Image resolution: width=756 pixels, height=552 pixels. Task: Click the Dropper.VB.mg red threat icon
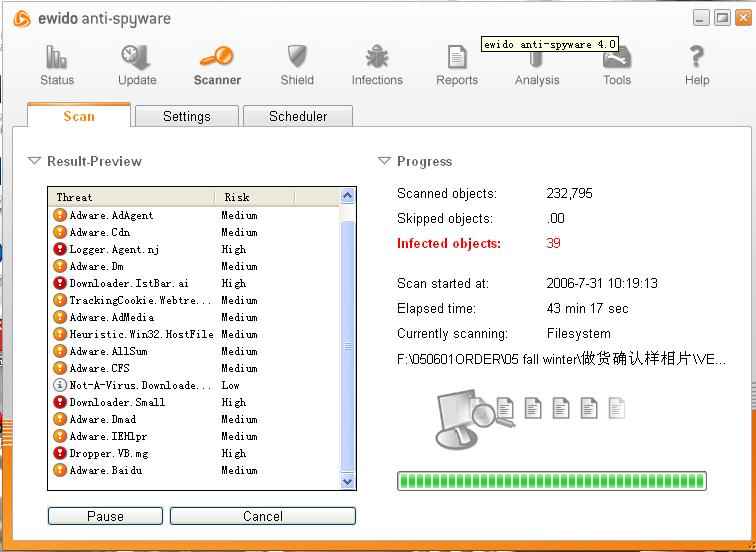(60, 453)
